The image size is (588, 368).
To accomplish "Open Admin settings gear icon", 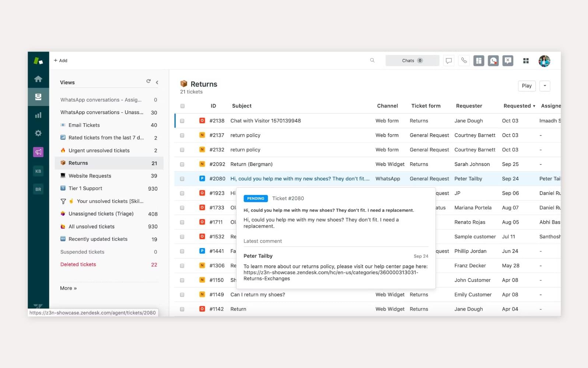I will (38, 133).
